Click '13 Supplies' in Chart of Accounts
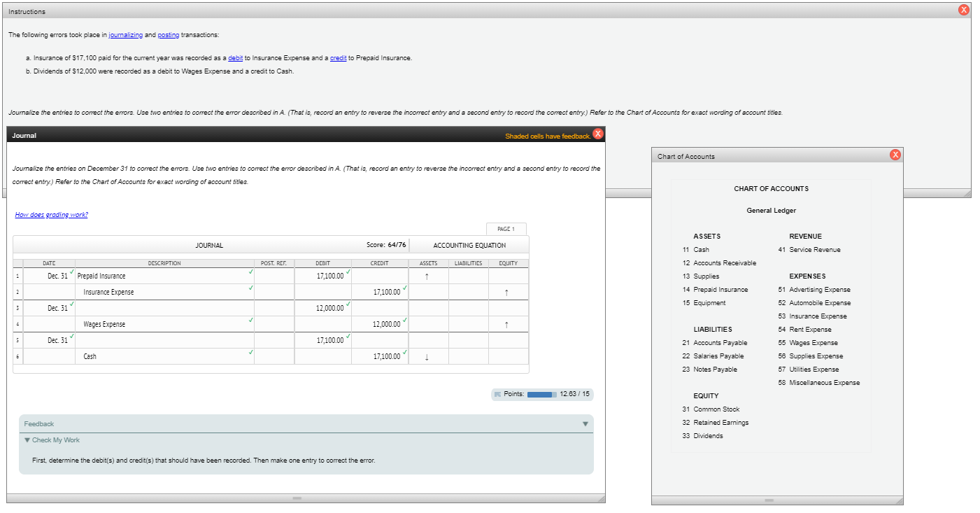The height and width of the screenshot is (513, 980). click(701, 276)
